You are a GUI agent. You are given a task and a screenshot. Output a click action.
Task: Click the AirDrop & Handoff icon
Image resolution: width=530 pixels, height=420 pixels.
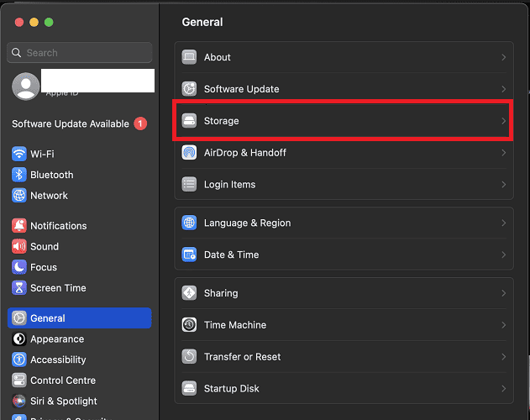(189, 153)
